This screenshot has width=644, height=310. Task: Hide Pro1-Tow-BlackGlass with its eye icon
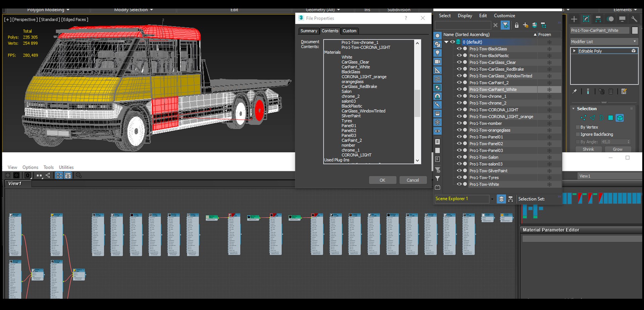pos(459,49)
